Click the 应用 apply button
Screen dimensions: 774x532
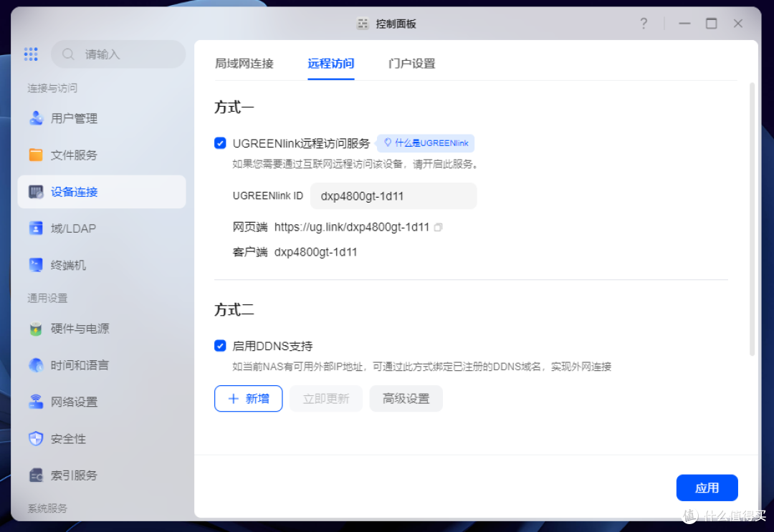pyautogui.click(x=707, y=488)
